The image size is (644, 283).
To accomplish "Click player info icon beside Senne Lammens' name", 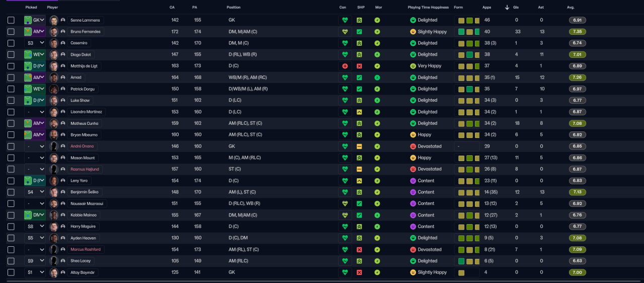I will pos(63,20).
